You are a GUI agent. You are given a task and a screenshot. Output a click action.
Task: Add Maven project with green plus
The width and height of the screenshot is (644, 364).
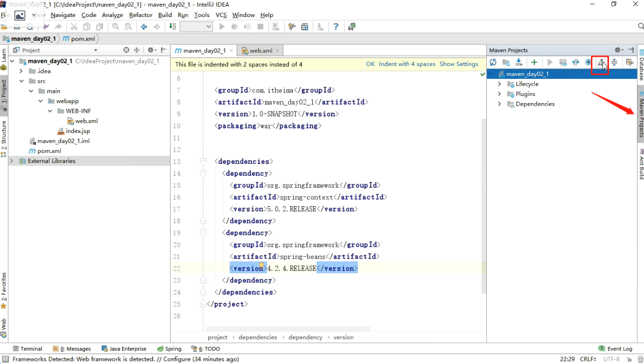pos(534,62)
